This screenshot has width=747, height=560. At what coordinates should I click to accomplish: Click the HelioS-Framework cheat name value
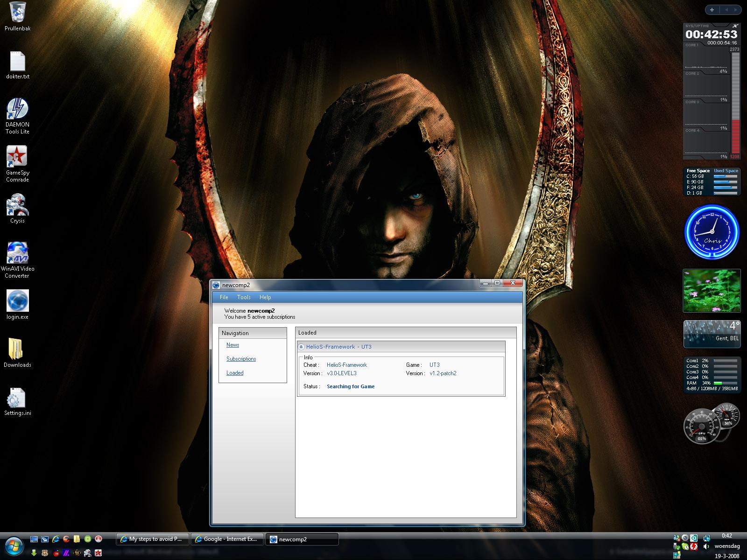(x=347, y=365)
